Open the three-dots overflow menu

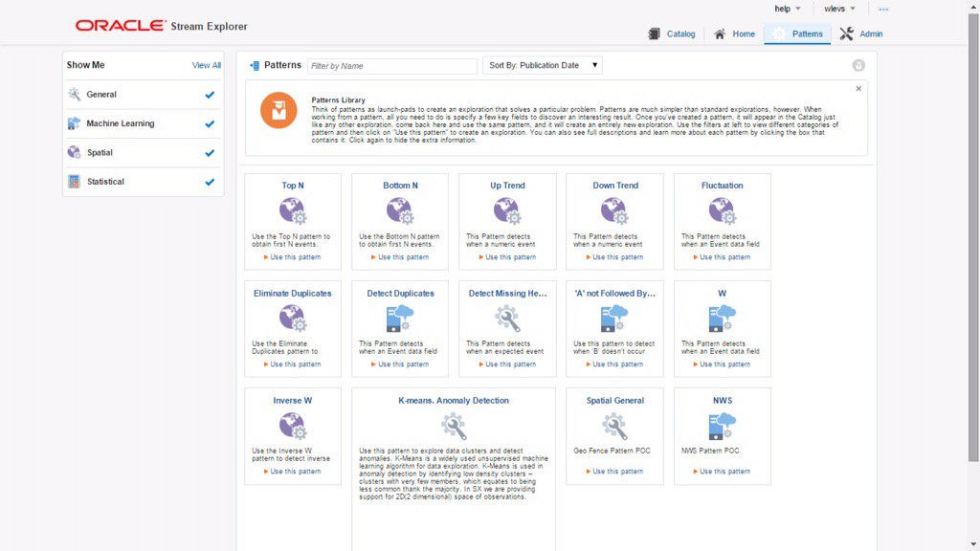pyautogui.click(x=883, y=10)
